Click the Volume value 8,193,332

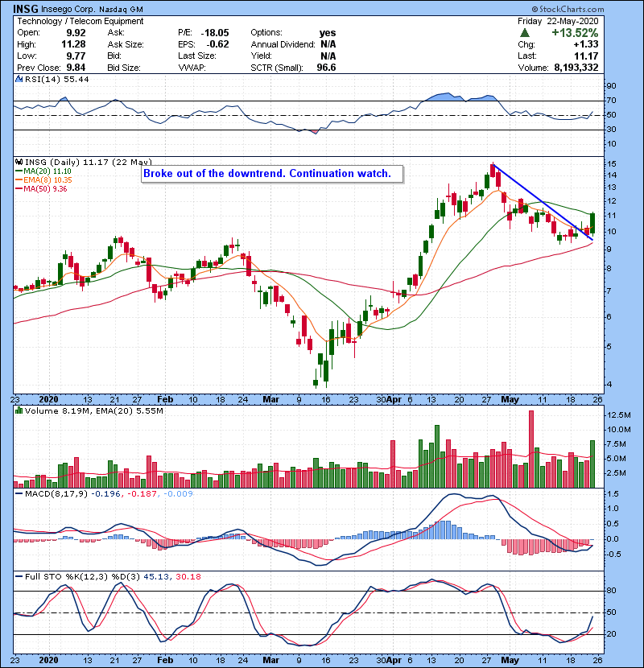coord(576,68)
